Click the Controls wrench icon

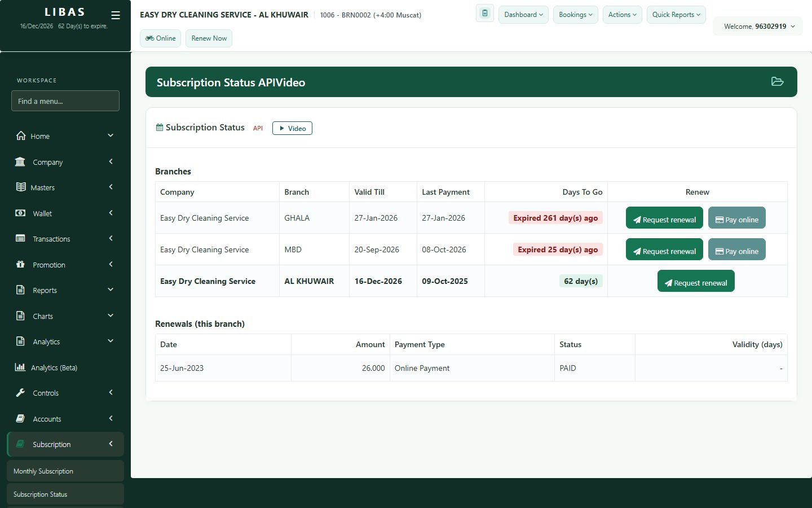click(20, 392)
